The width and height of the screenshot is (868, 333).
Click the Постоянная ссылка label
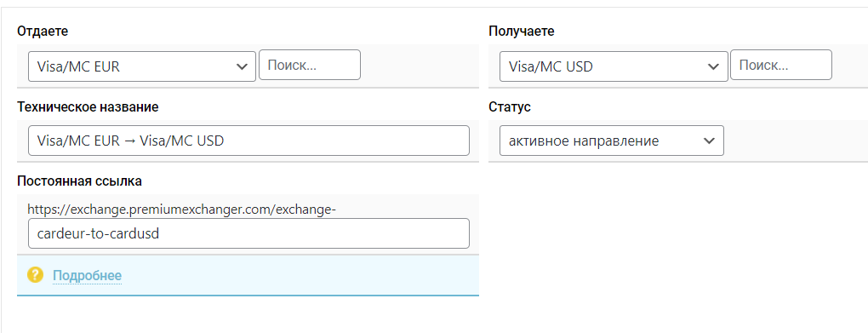79,181
